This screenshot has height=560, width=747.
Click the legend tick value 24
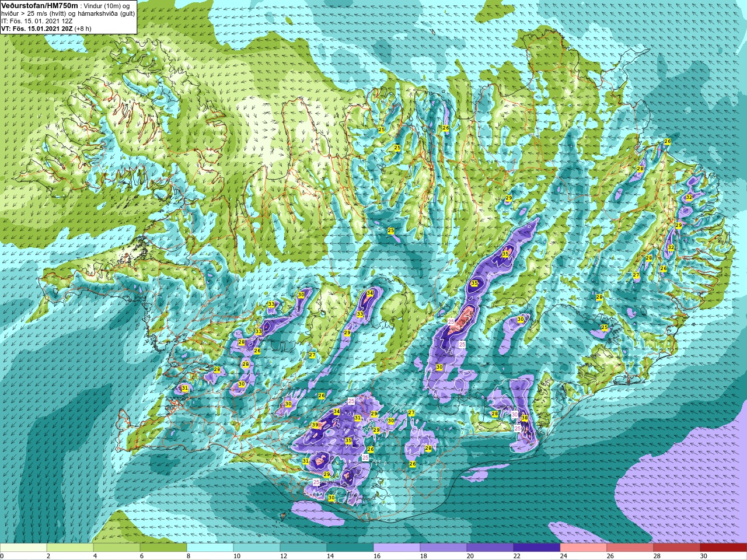click(x=563, y=556)
